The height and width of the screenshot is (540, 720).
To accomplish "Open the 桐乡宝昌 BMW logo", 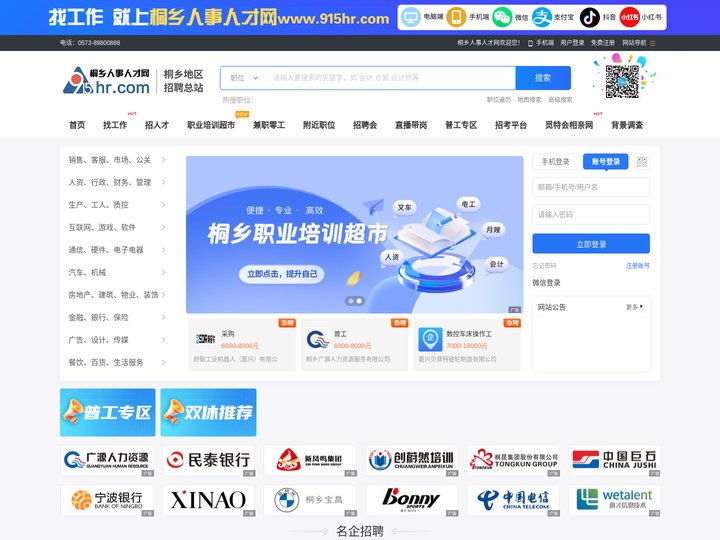I will [x=310, y=501].
